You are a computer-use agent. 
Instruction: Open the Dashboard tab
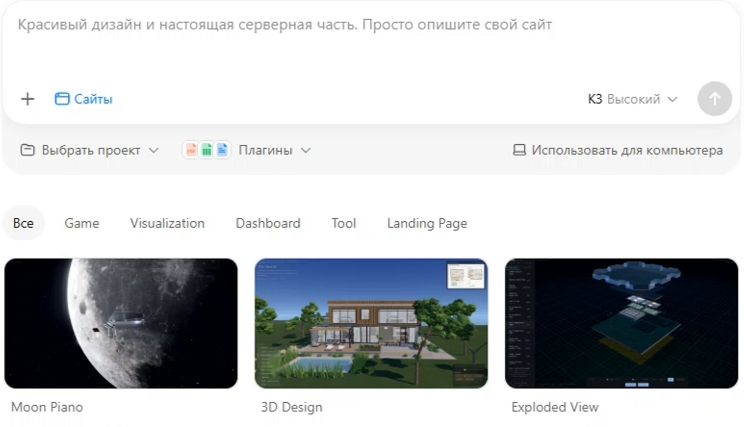pos(268,223)
